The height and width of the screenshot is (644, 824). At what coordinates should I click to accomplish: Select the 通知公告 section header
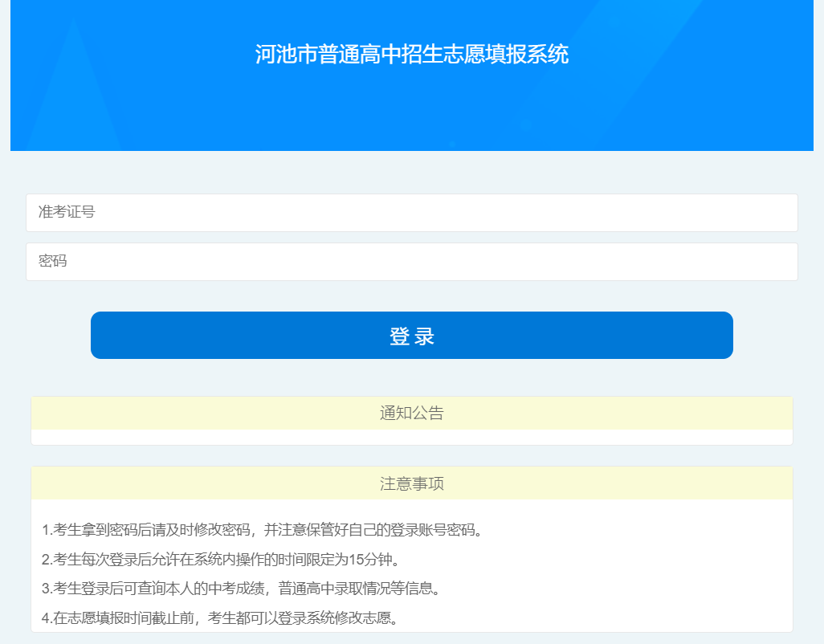pyautogui.click(x=411, y=414)
